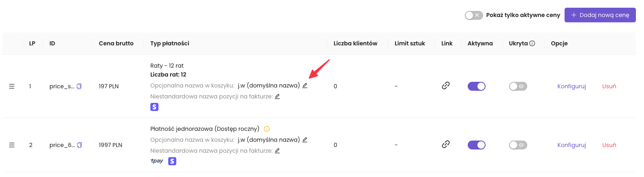Copy the link for the 197 PLN price
Viewport: 644px width, 177px height.
coord(446,86)
